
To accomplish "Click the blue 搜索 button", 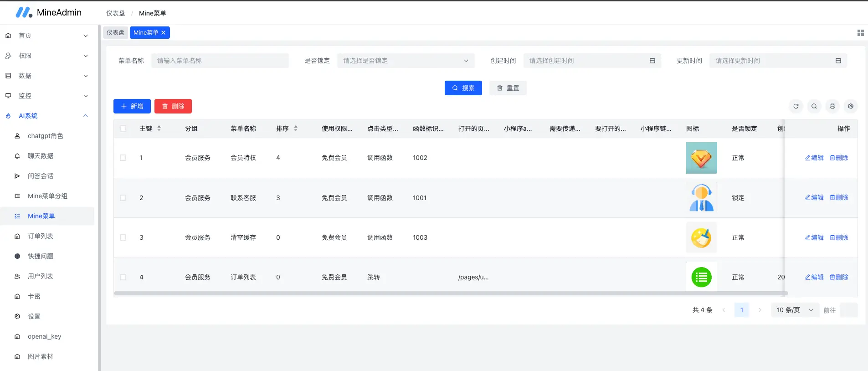I will click(463, 88).
